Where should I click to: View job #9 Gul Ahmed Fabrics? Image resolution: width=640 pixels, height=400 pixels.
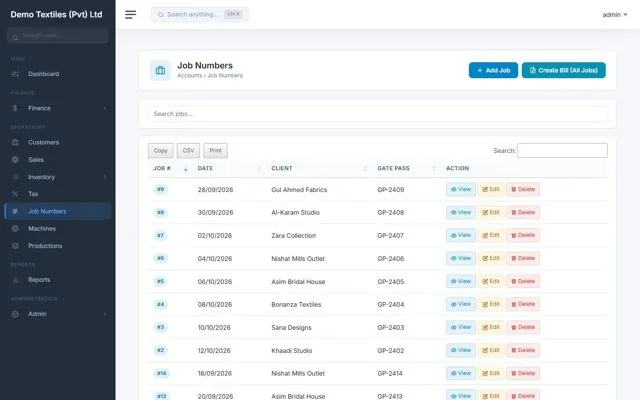tap(461, 189)
